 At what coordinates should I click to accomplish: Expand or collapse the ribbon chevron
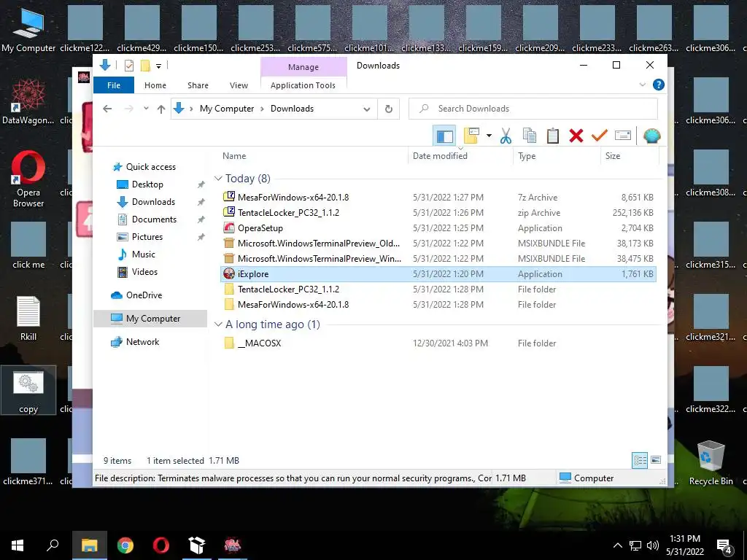(642, 85)
